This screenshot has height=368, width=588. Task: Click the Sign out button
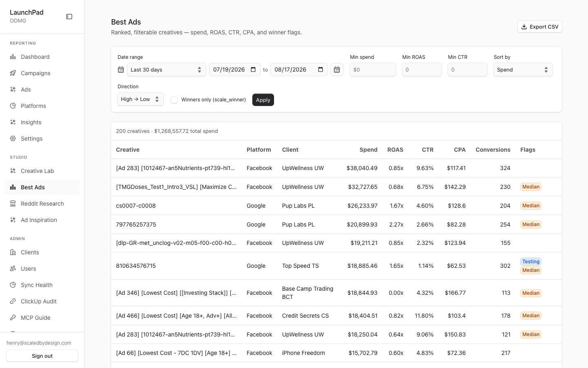[x=42, y=356]
